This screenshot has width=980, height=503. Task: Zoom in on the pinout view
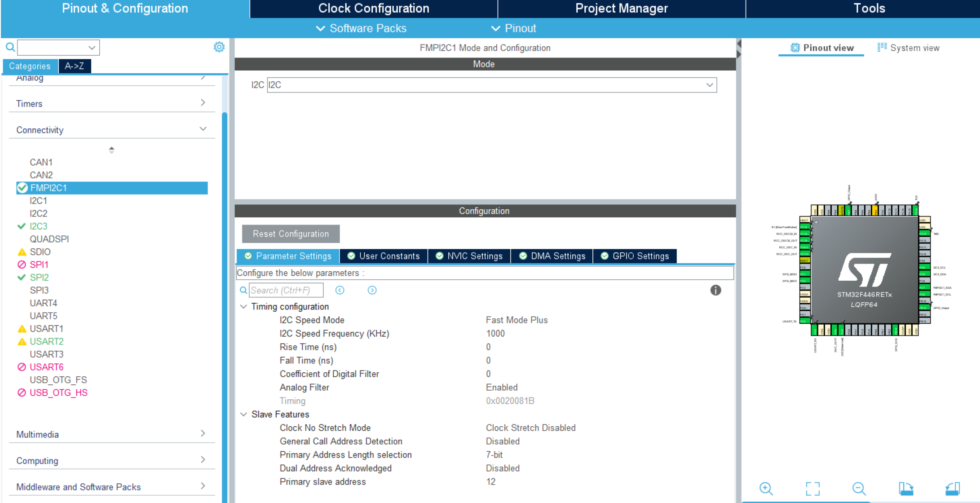point(766,489)
